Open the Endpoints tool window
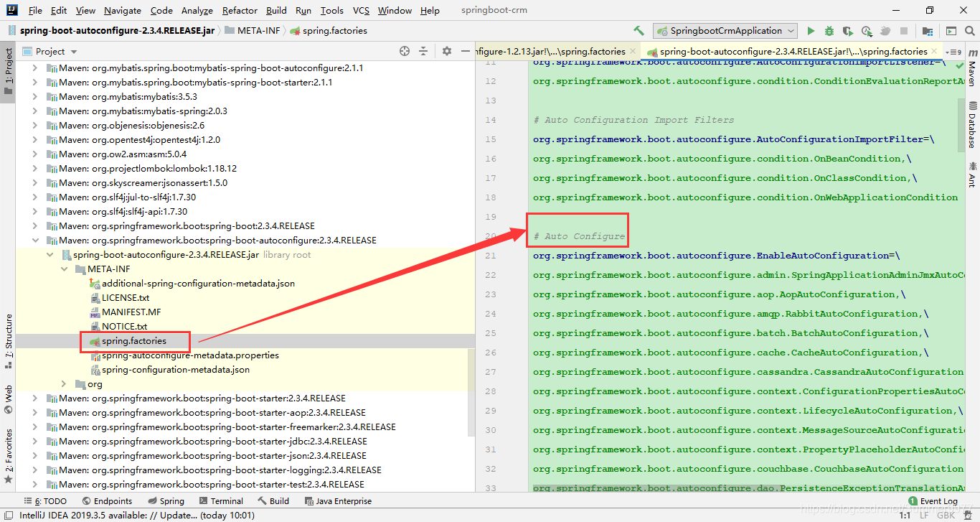 coord(107,501)
